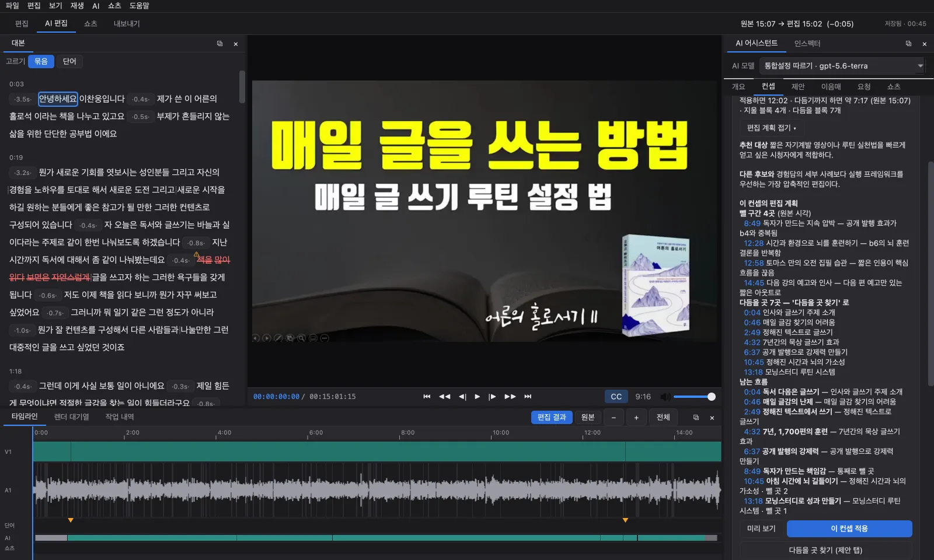Open the 제안 assistant tab
Image resolution: width=934 pixels, height=560 pixels.
point(798,87)
